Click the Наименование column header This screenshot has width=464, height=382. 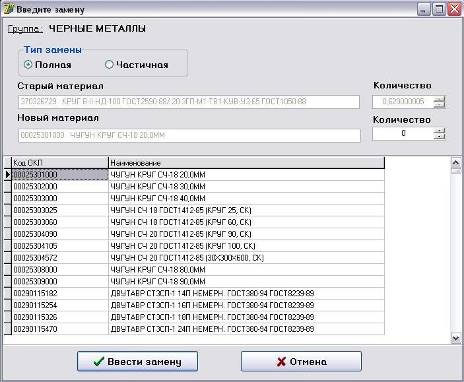tap(246, 163)
